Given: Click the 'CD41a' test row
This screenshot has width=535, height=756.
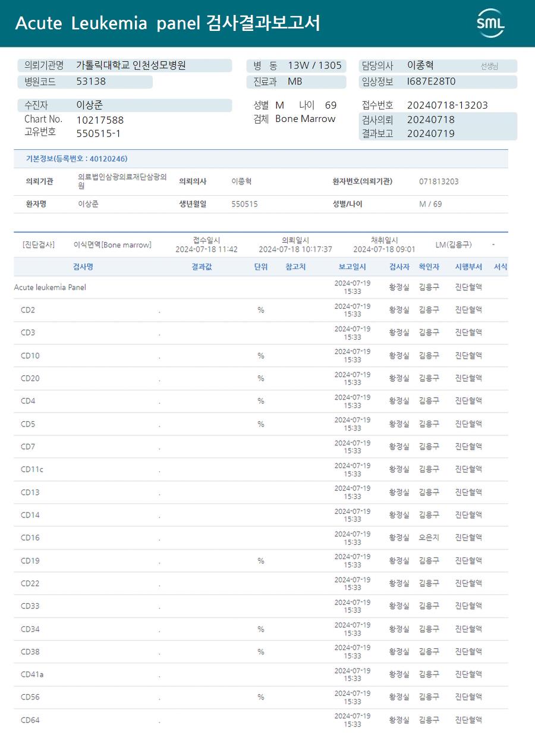Looking at the screenshot, I should tap(261, 675).
